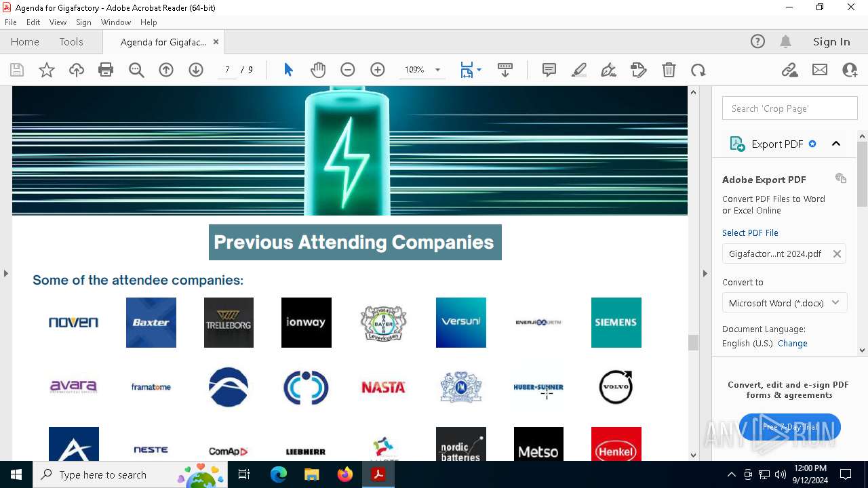Add a sticky note comment

point(549,70)
